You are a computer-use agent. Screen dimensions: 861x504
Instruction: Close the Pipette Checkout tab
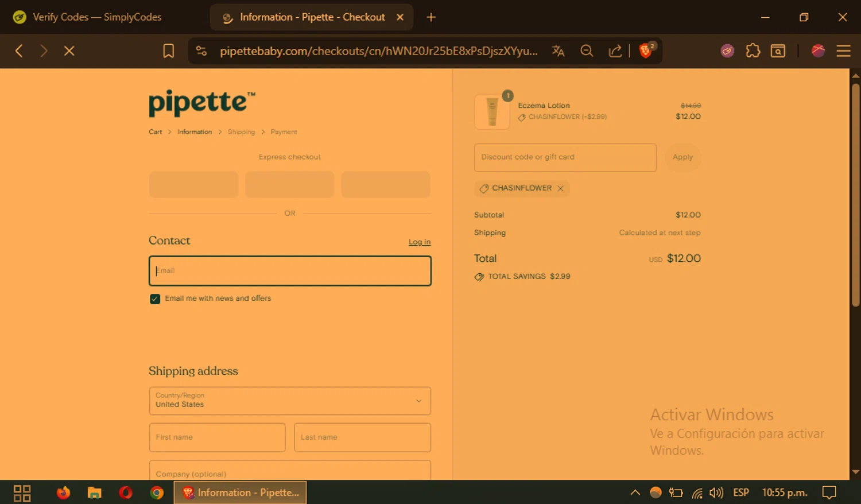tap(400, 17)
